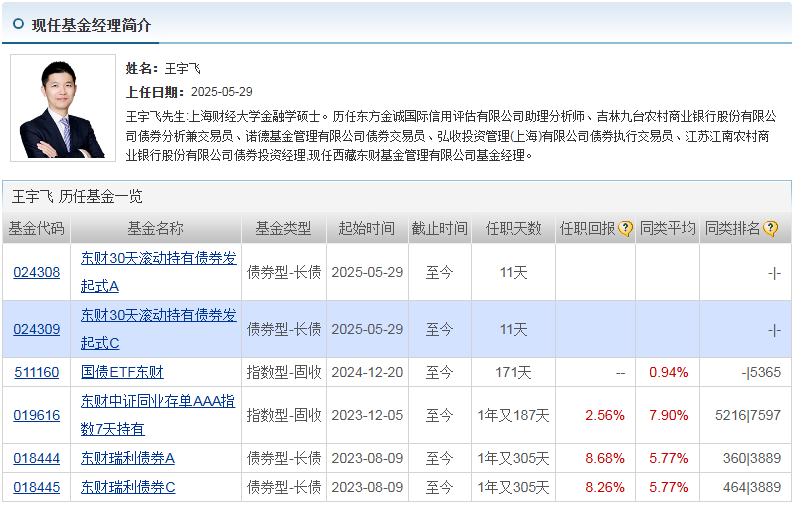Screen dimensions: 795x506
Task: Click the 基金类型 column header
Action: 283,229
